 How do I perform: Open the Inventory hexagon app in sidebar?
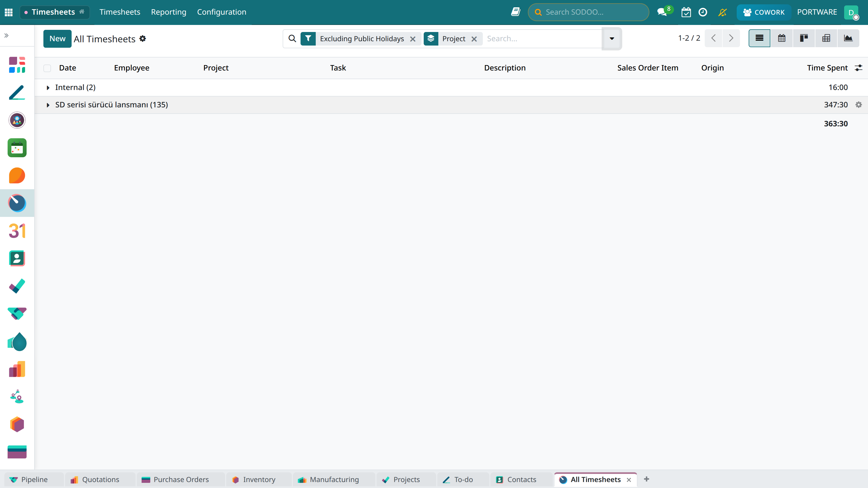17,424
